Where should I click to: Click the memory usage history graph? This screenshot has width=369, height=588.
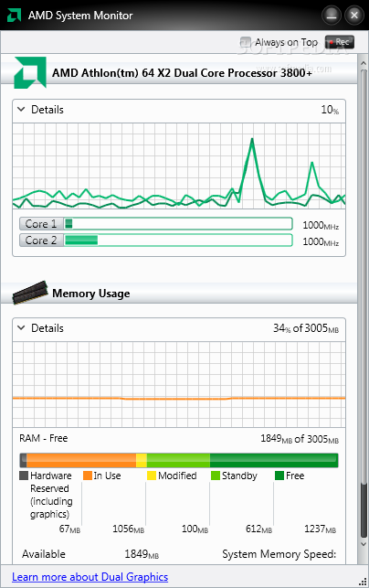[x=179, y=384]
